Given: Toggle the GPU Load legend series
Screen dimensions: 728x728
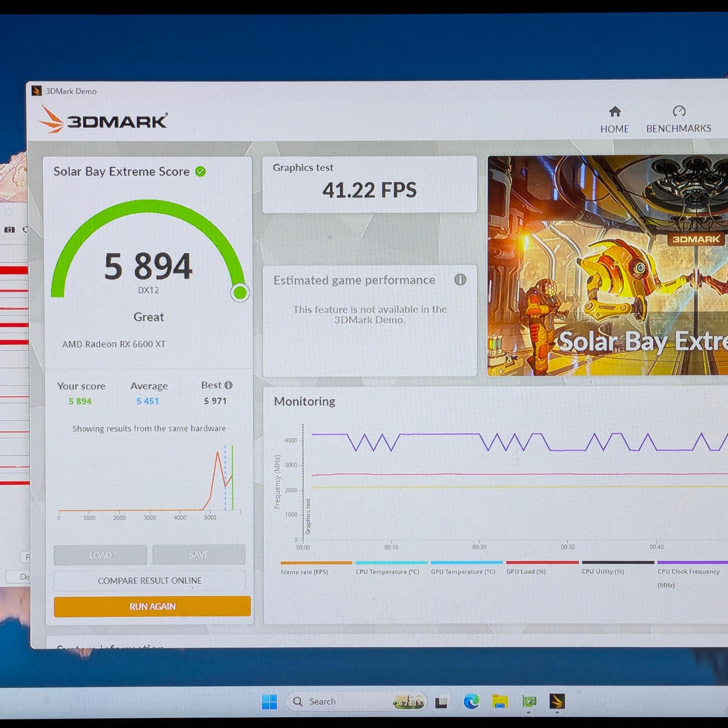Looking at the screenshot, I should (542, 567).
